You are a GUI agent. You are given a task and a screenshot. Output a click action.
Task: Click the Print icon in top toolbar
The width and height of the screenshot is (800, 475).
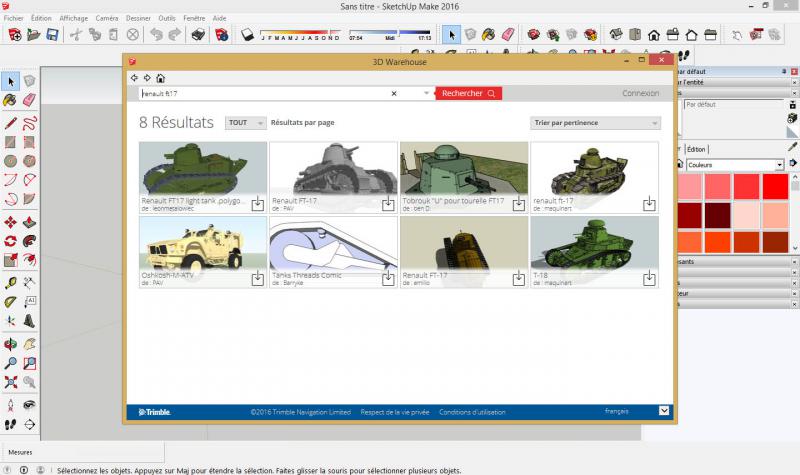198,35
